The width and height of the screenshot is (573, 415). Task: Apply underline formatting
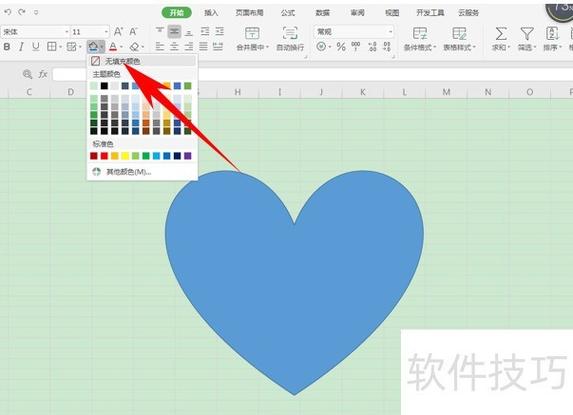(x=35, y=47)
